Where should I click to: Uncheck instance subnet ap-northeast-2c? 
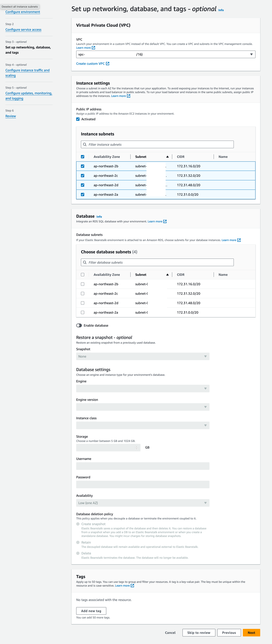[x=83, y=176]
